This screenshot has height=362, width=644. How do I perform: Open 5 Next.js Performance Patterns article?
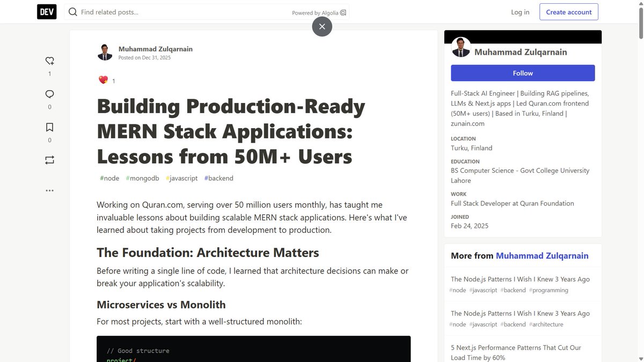pyautogui.click(x=516, y=352)
